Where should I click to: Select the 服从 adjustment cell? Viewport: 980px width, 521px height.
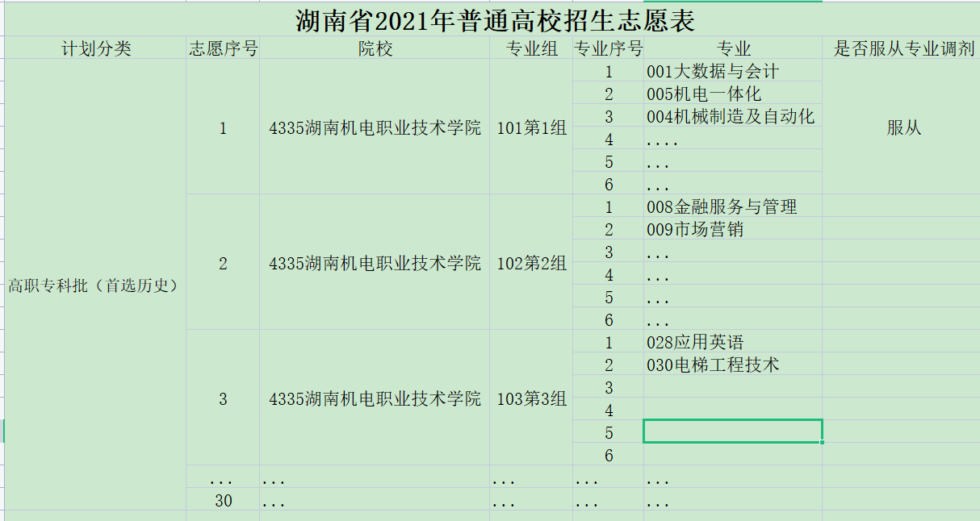coord(903,127)
